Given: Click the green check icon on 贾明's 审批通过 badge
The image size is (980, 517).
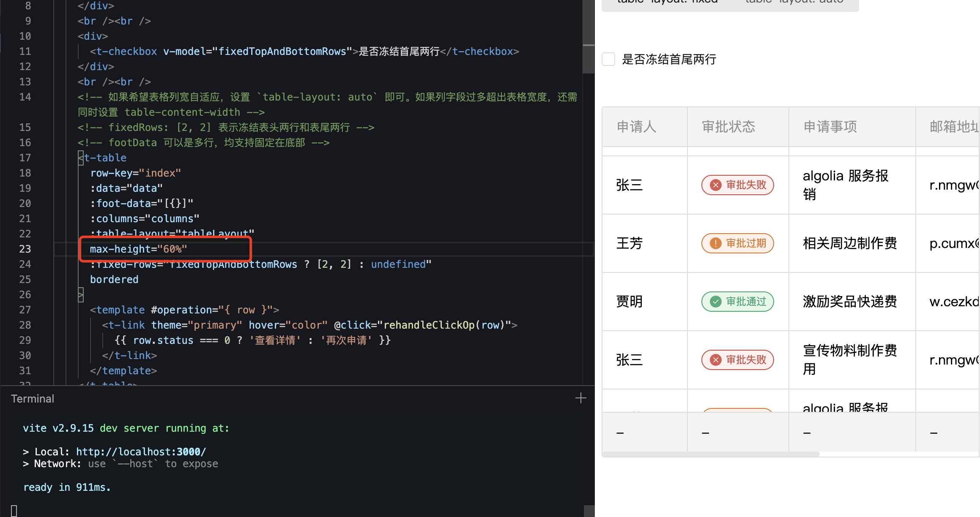Looking at the screenshot, I should [x=716, y=302].
